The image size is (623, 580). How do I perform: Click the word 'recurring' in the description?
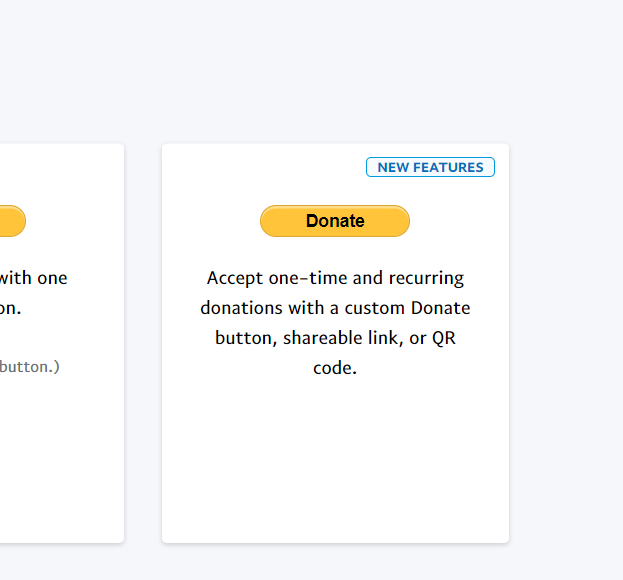[x=423, y=277]
